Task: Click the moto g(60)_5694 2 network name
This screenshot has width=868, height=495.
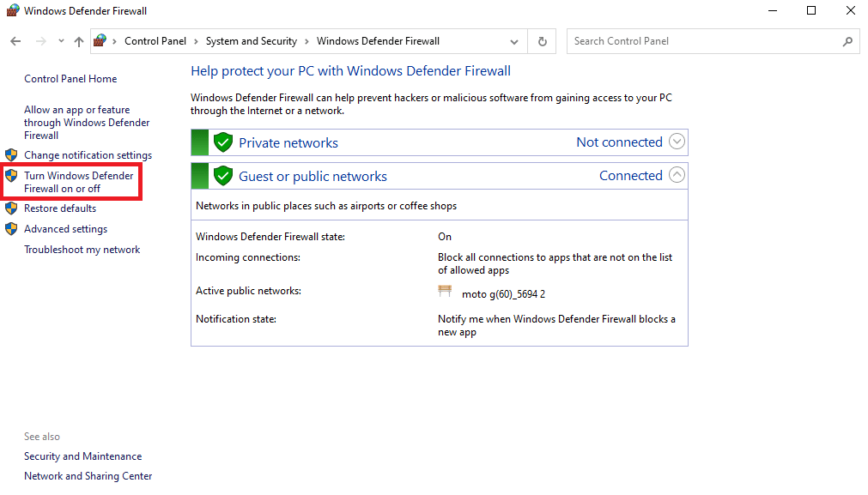Action: [503, 294]
